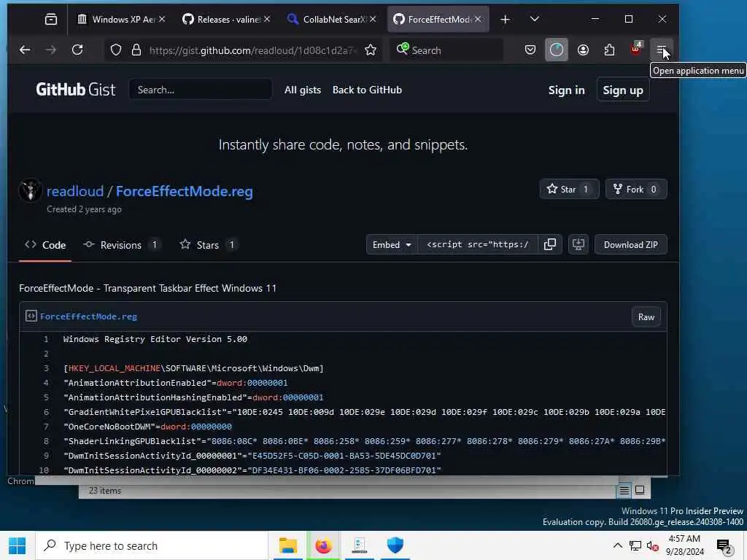Click the padlock site security icon
The height and width of the screenshot is (560, 747).
(136, 50)
